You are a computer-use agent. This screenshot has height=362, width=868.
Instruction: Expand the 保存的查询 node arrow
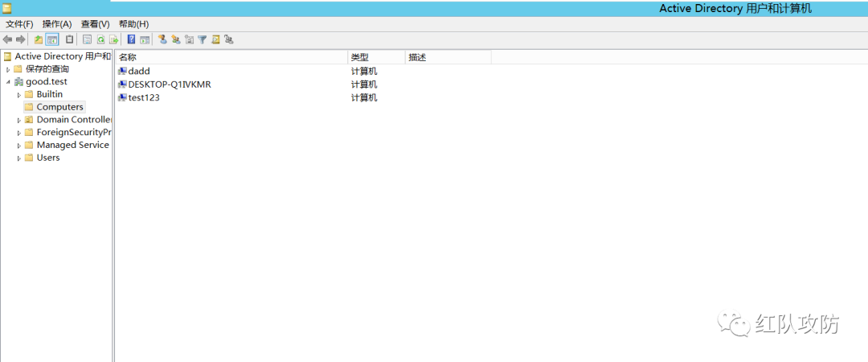coord(8,69)
